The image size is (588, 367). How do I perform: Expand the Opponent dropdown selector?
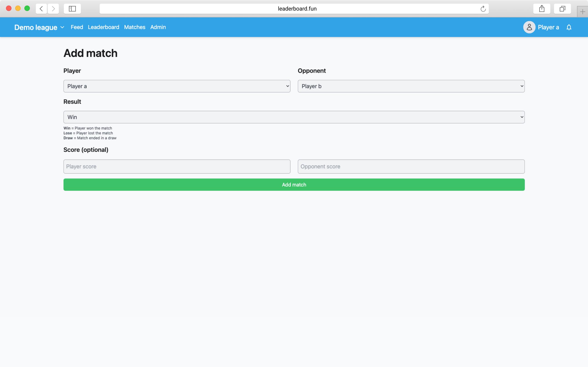(411, 86)
